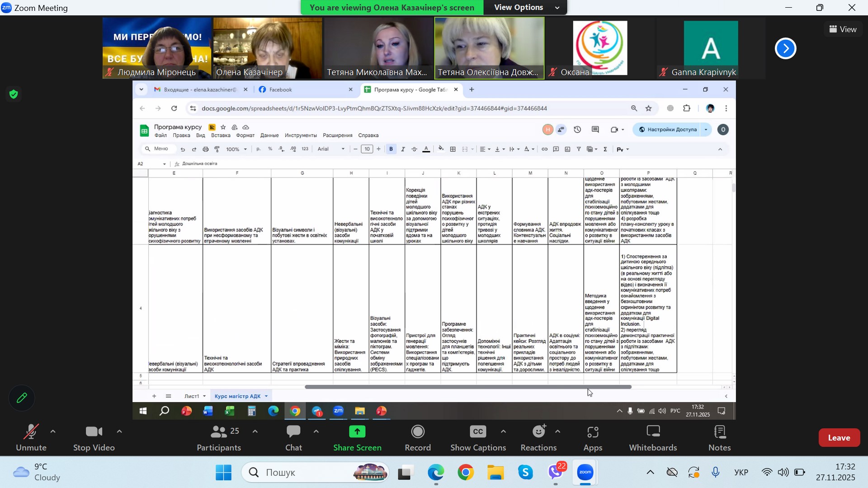Expand audio options arrow next to Unmute

point(53,432)
